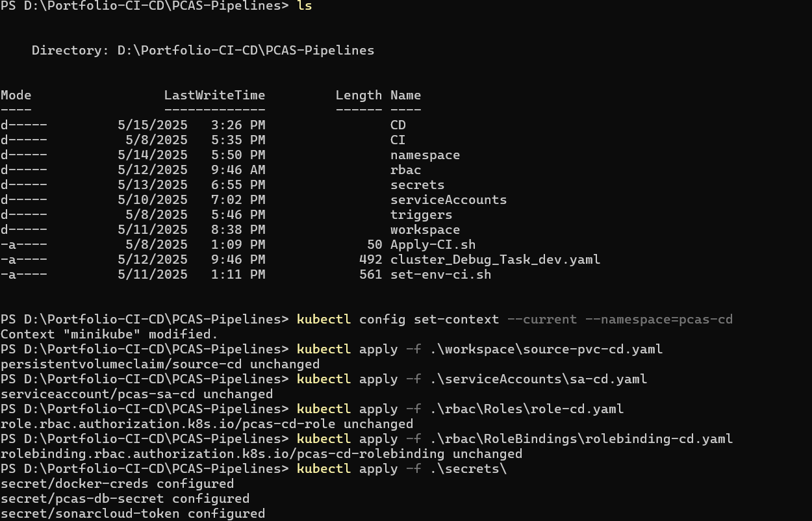The image size is (812, 521).
Task: Click the Length column header
Action: click(x=359, y=95)
